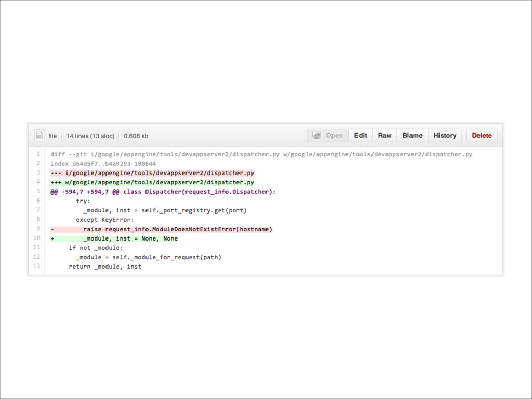Image resolution: width=532 pixels, height=399 pixels.
Task: Select line number 11
Action: (37, 247)
